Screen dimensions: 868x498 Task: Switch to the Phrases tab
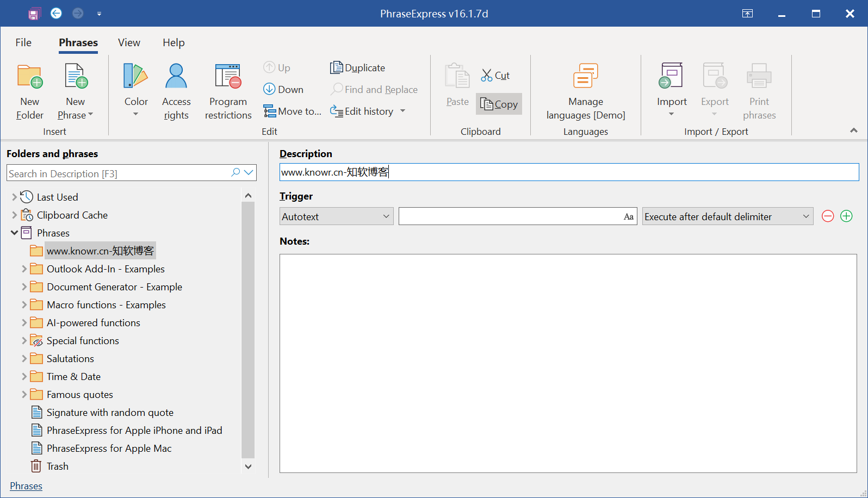tap(78, 42)
